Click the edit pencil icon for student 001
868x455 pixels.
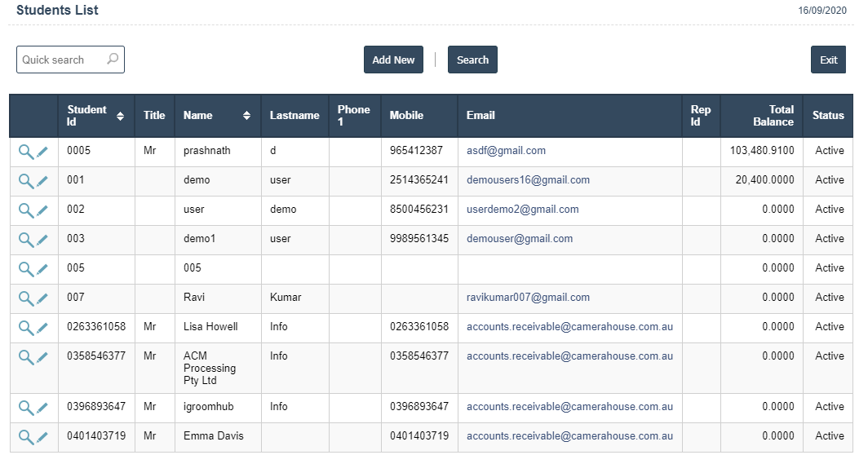tap(42, 181)
